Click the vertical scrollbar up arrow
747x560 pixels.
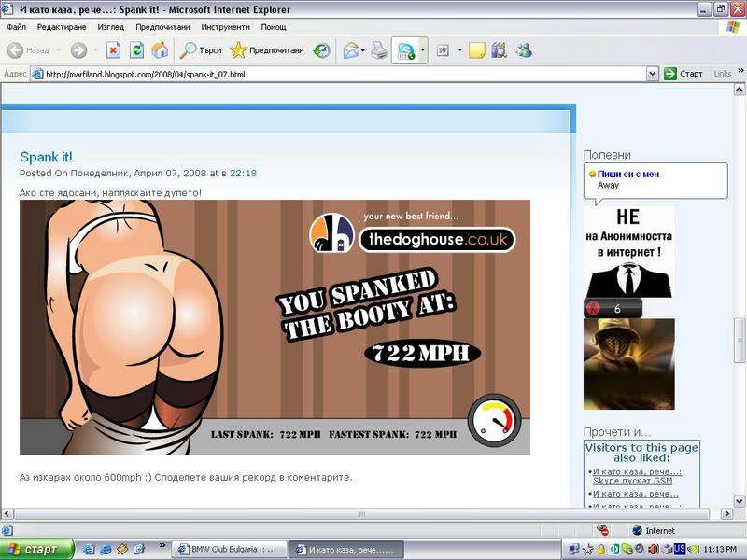pos(740,89)
